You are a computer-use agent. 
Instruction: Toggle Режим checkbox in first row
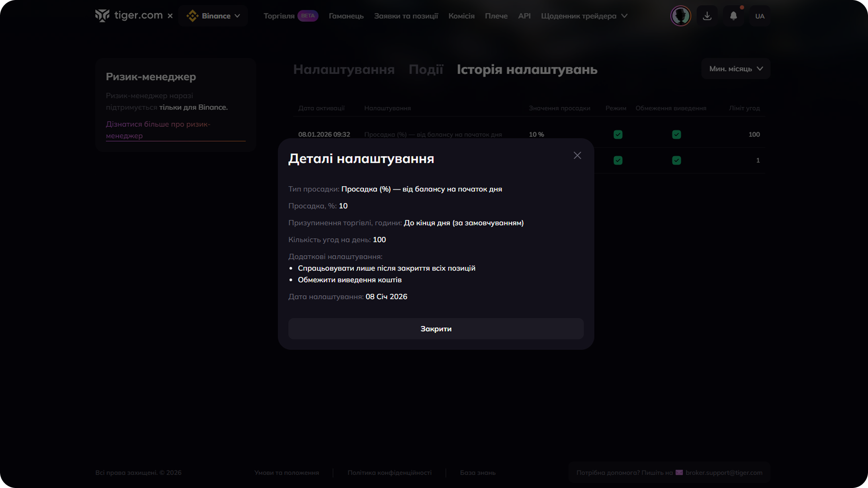pos(618,134)
